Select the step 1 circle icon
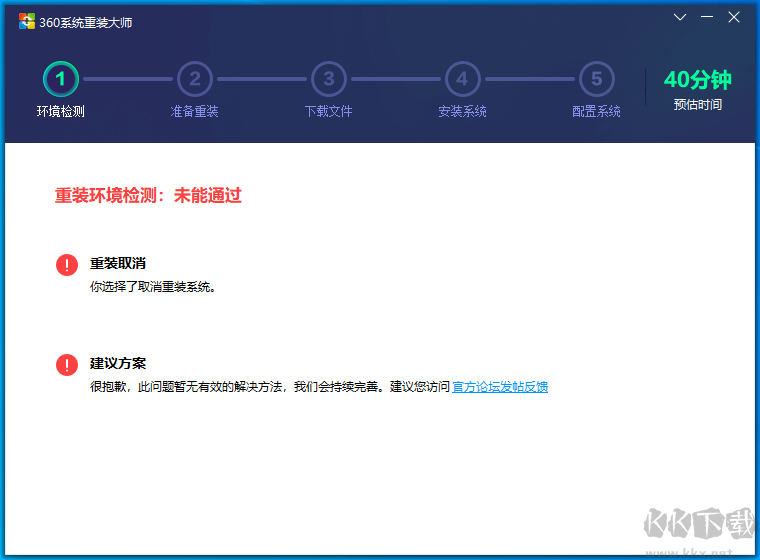Screen dimensions: 760x560 61,78
